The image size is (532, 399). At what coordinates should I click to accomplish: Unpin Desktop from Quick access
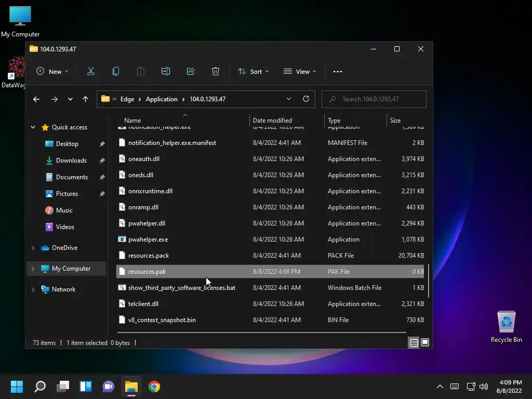point(102,144)
